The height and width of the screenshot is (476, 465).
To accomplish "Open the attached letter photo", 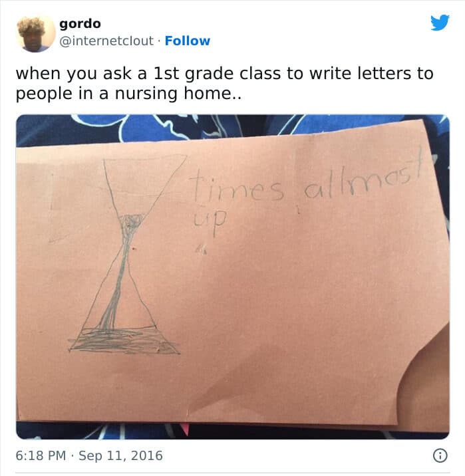I will (233, 277).
